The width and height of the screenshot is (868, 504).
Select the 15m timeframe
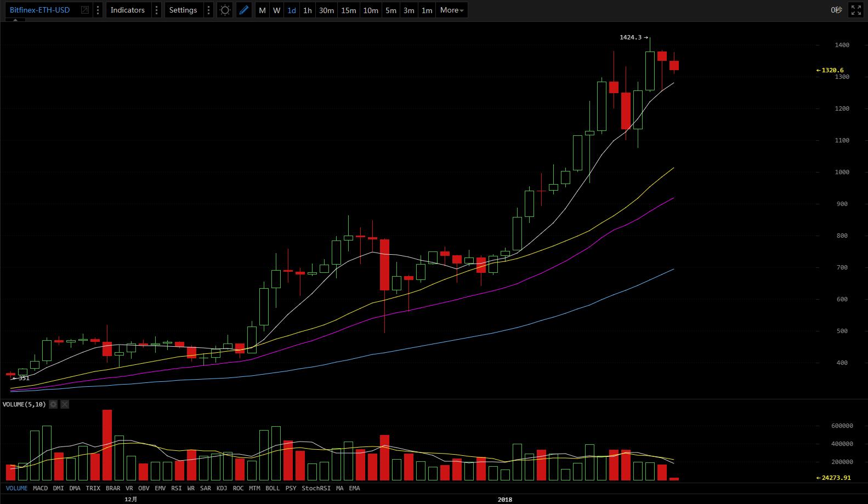pos(348,10)
